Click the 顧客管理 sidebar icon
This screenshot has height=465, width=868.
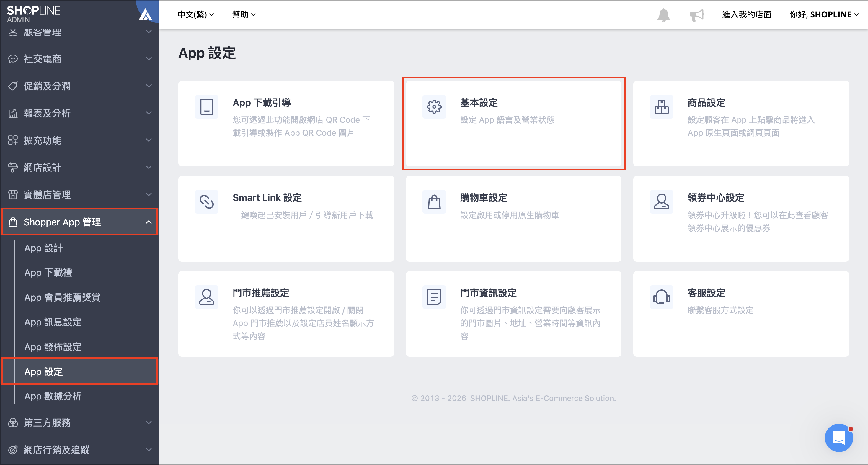pyautogui.click(x=13, y=32)
